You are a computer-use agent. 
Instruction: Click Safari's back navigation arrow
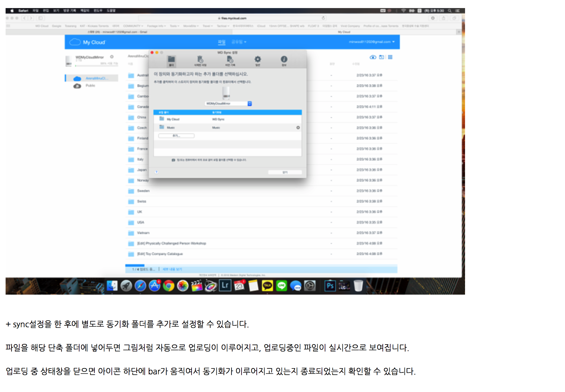pos(24,18)
